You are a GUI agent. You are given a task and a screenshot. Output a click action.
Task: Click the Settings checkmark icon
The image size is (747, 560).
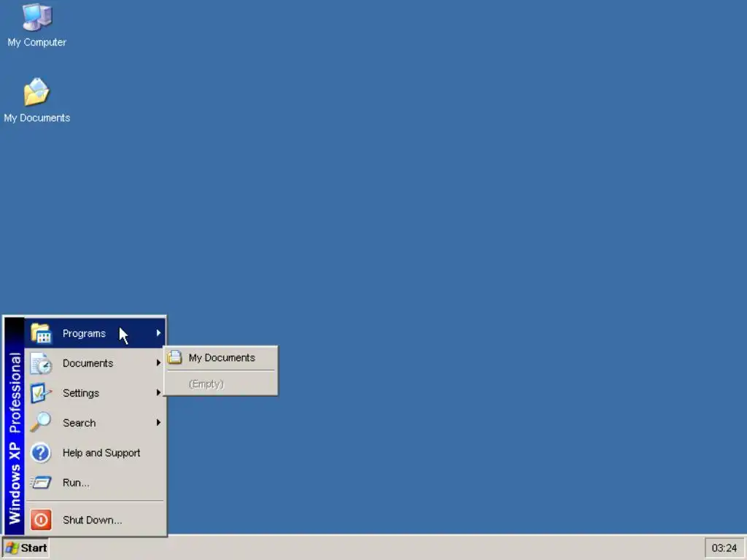coord(41,393)
